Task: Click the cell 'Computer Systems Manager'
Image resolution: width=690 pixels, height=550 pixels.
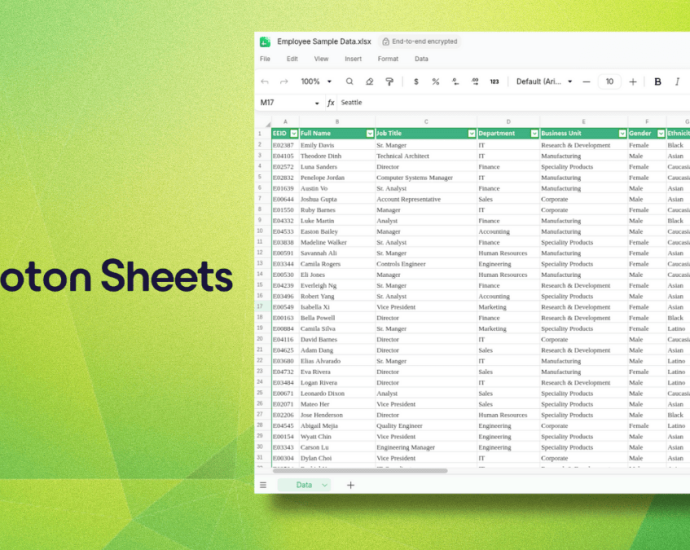Action: [426, 177]
